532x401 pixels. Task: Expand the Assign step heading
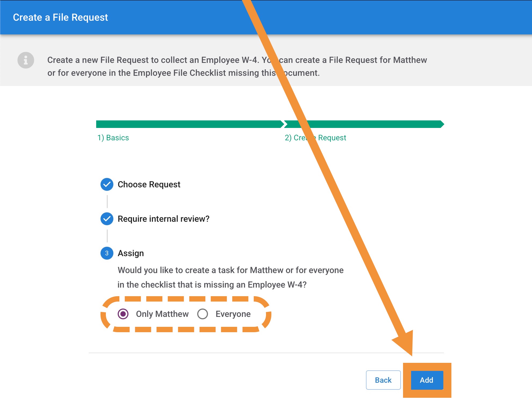click(x=131, y=253)
